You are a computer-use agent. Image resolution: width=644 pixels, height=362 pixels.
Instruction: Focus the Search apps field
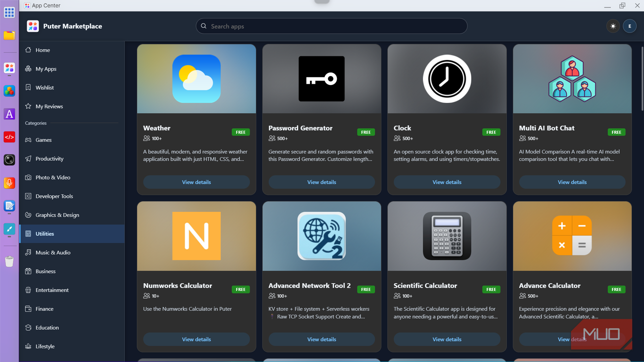331,26
